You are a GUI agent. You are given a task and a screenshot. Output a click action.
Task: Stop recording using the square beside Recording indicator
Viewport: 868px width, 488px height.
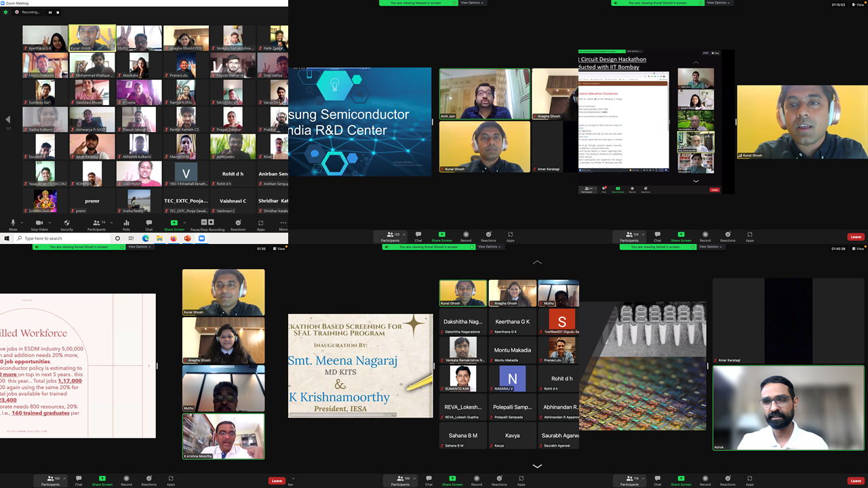click(58, 12)
